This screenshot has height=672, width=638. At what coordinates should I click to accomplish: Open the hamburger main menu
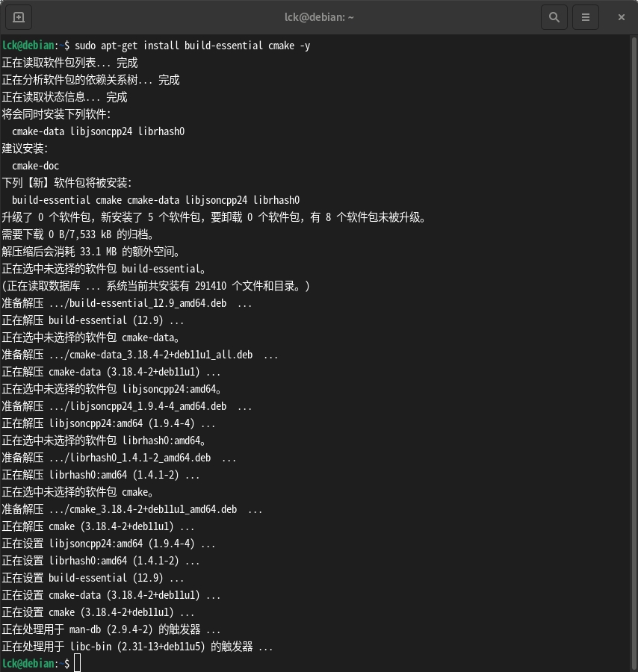[585, 17]
